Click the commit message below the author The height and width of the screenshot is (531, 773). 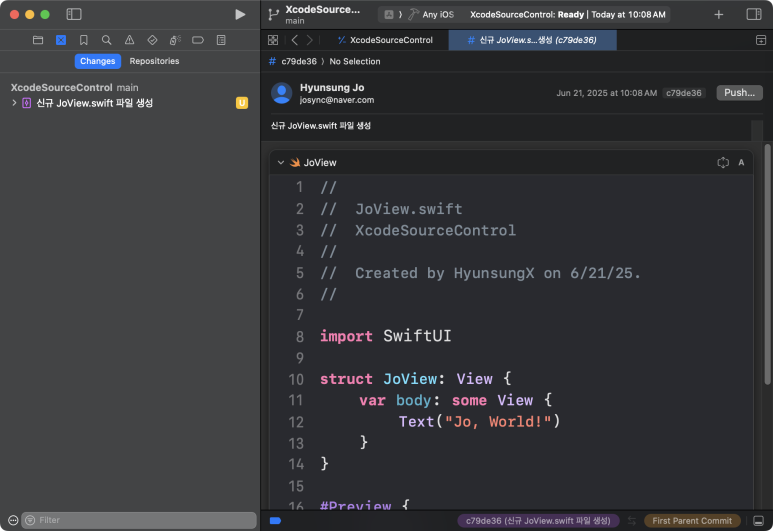[320, 126]
